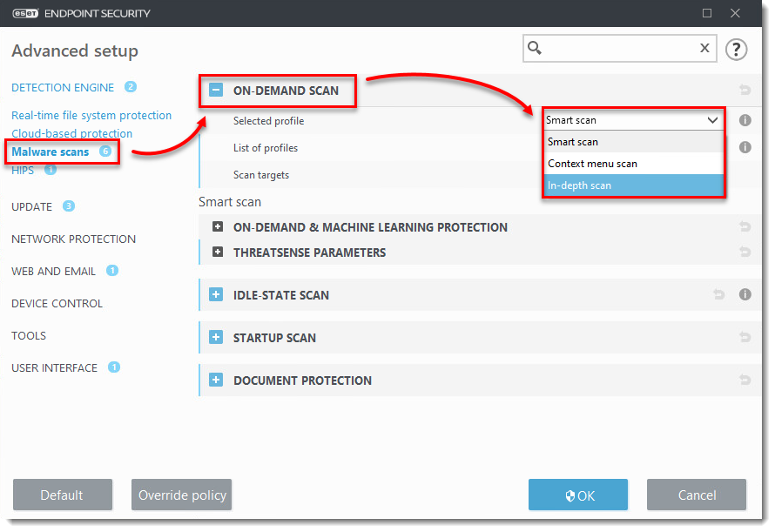The image size is (775, 532).
Task: Open Network Protection category
Action: 74,239
